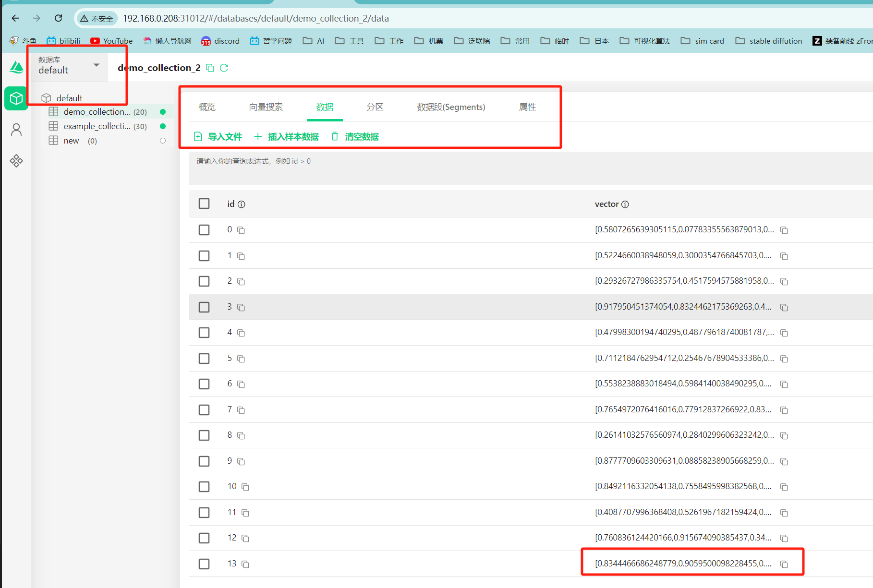
Task: Open the system modules icon in sidebar
Action: coord(16,161)
